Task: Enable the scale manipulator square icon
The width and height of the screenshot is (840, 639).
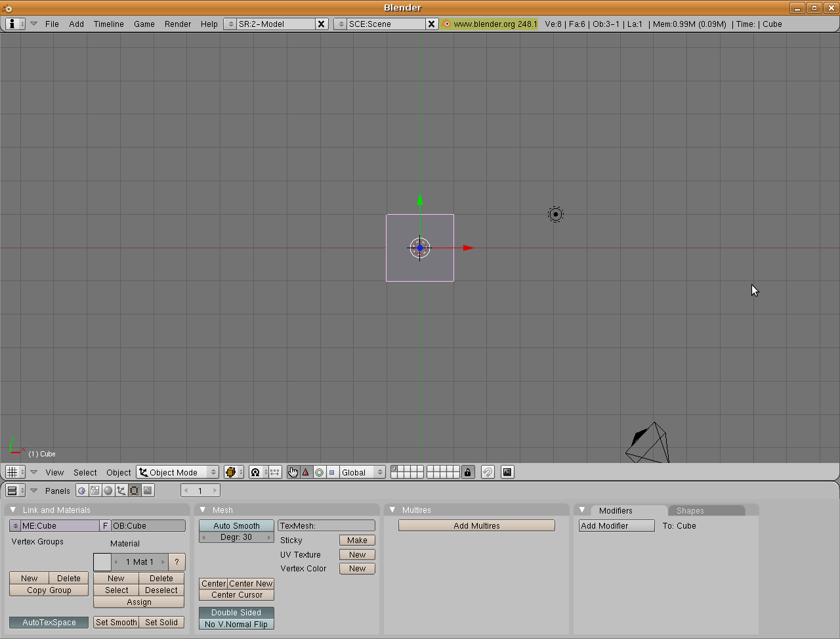Action: point(331,472)
